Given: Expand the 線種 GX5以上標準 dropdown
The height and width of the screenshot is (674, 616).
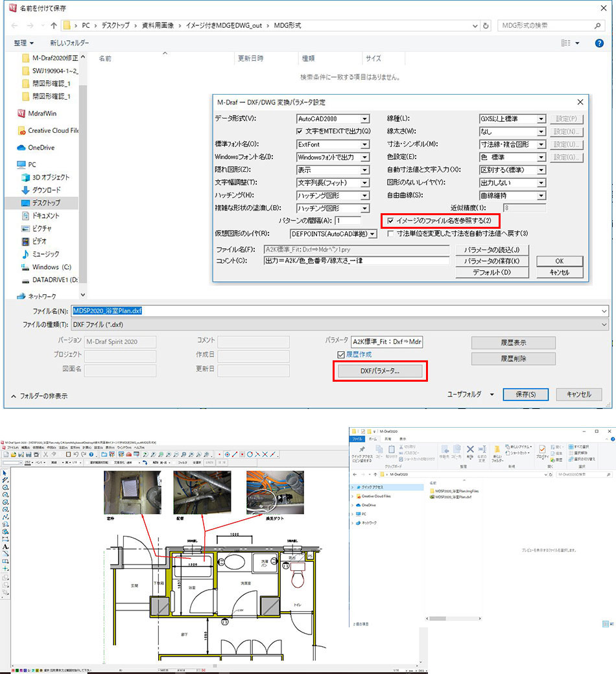Looking at the screenshot, I should (x=541, y=119).
